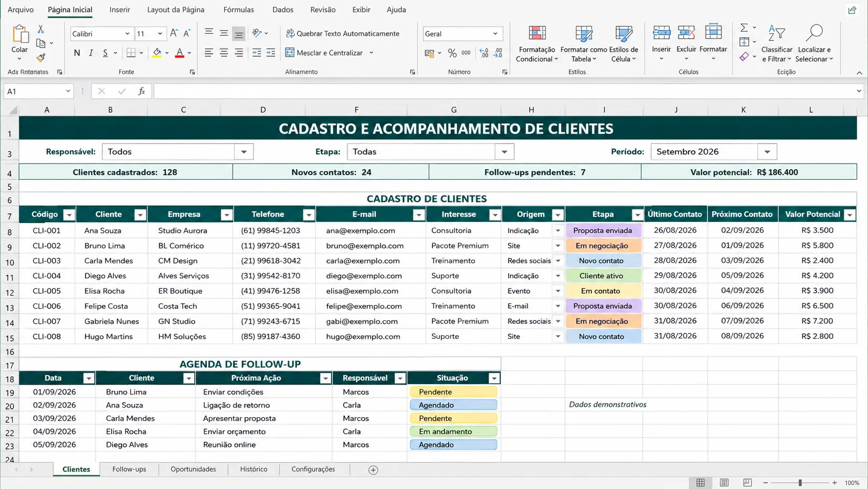Click the Name Box showing A1
This screenshot has width=868, height=489.
click(38, 91)
